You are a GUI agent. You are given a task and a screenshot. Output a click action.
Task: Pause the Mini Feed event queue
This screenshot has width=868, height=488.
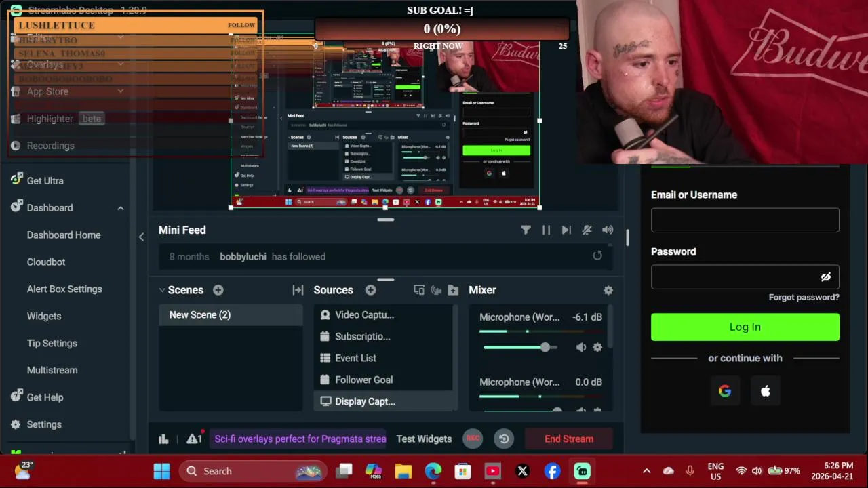(546, 230)
